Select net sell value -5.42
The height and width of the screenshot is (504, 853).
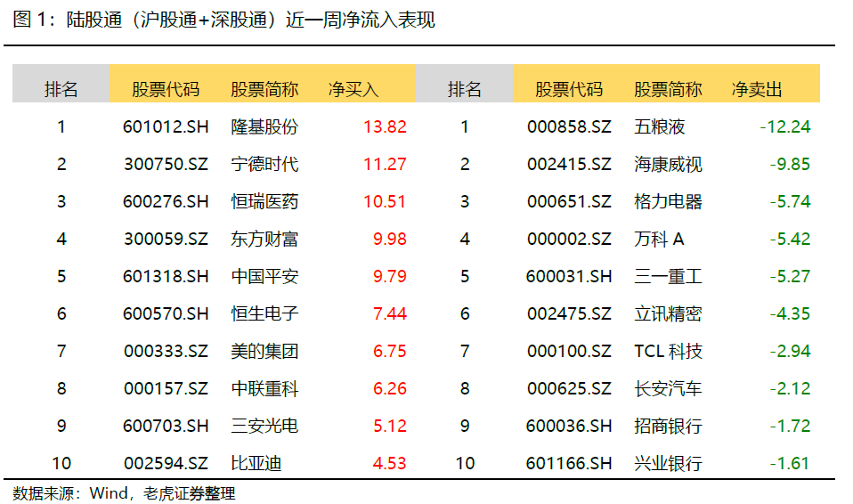point(790,239)
